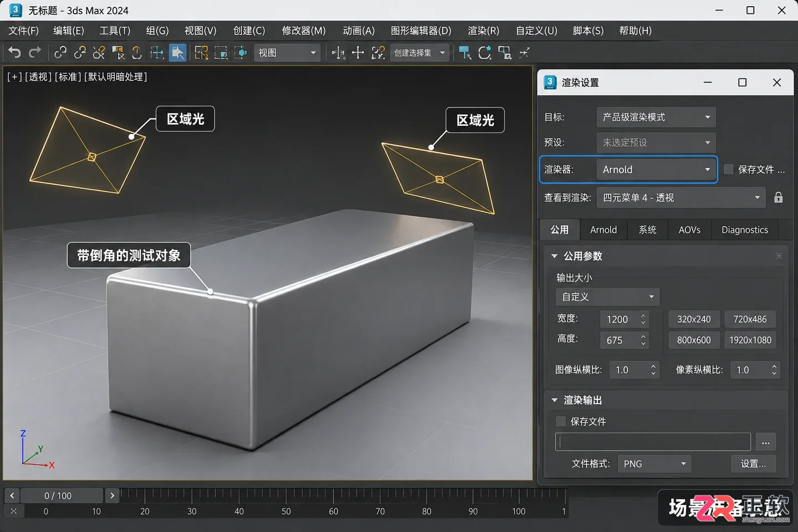Click the render output path field
Image resolution: width=798 pixels, height=532 pixels.
[x=653, y=442]
